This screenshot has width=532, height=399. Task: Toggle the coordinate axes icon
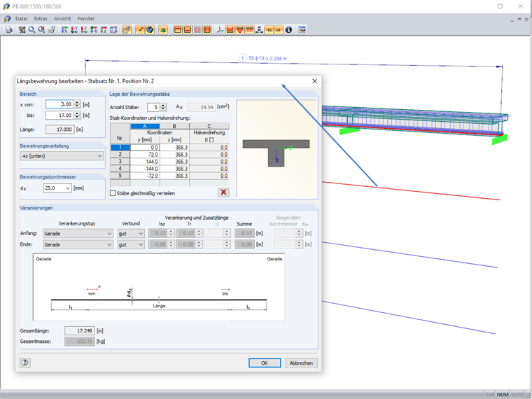(220, 30)
